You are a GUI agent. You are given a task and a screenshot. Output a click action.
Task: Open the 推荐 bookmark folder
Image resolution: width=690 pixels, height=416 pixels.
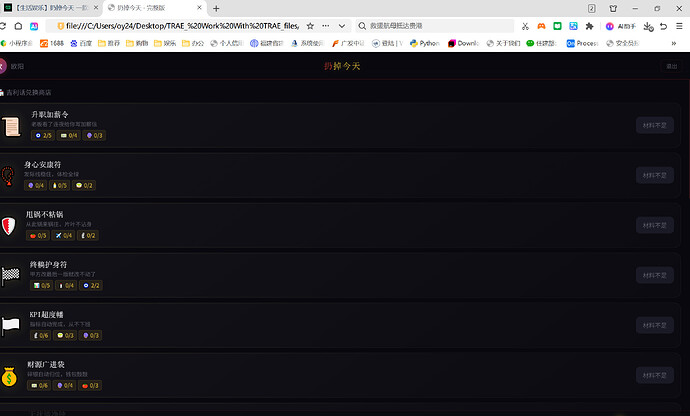point(109,43)
